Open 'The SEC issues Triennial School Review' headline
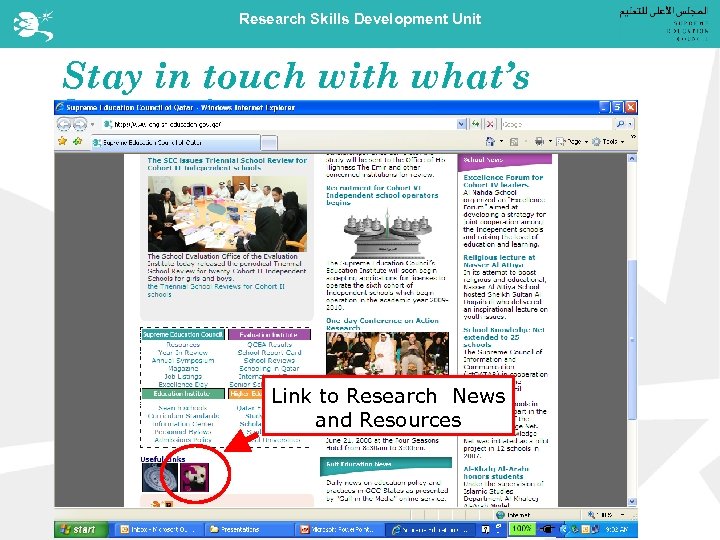 [227, 164]
